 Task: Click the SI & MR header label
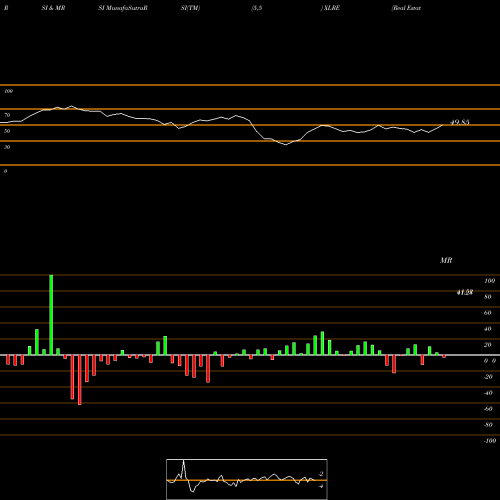click(53, 8)
